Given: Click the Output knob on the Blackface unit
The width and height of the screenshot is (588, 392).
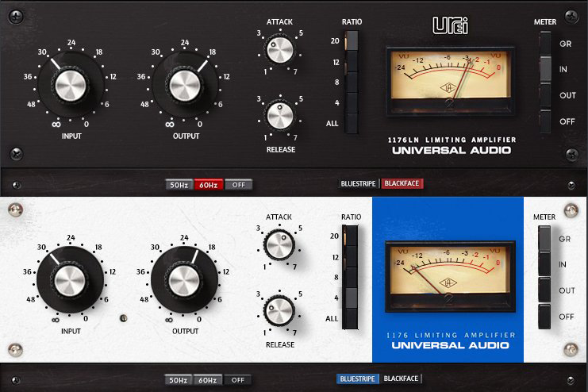Looking at the screenshot, I should [x=185, y=85].
